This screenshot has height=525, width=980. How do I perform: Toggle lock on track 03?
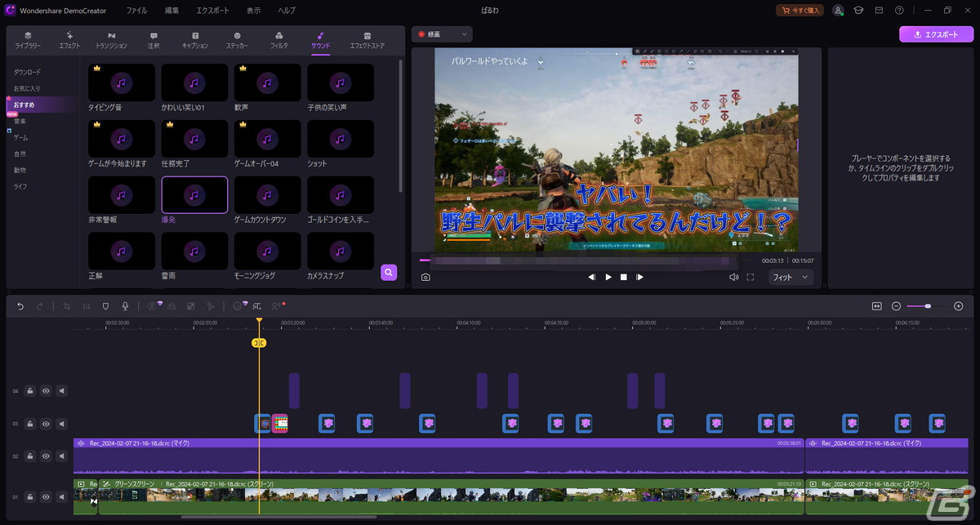coord(29,424)
